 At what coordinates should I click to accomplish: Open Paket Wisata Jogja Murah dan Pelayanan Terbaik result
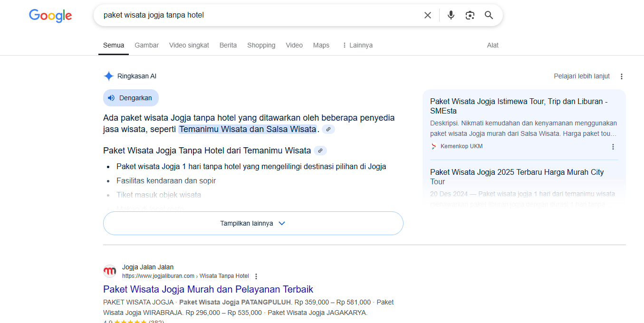click(x=208, y=289)
